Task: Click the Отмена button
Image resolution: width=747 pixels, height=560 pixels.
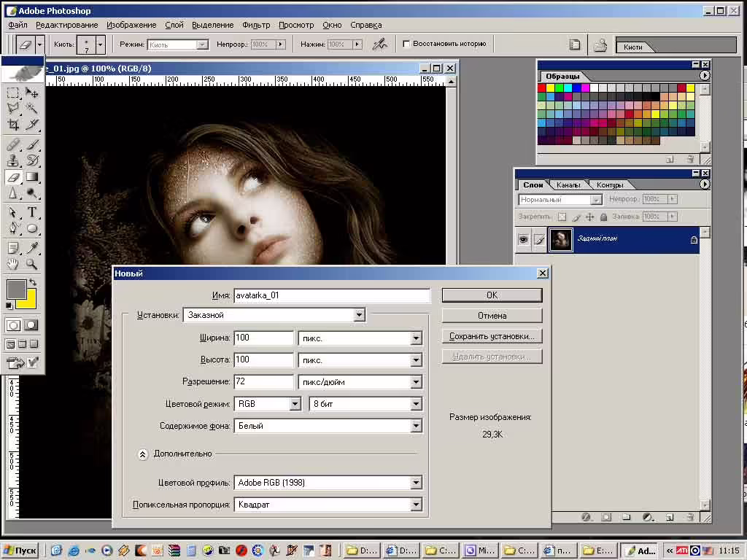Action: [492, 316]
